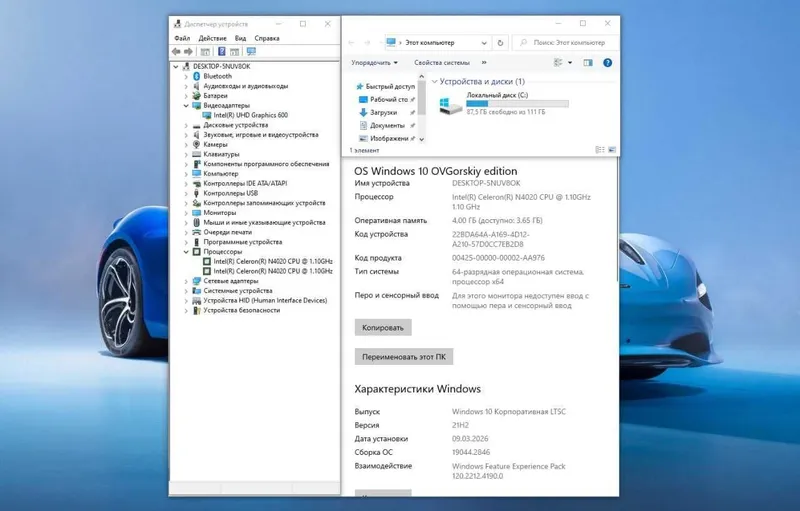Expand the Аудиовходы и аудиовыходы node

pyautogui.click(x=186, y=86)
